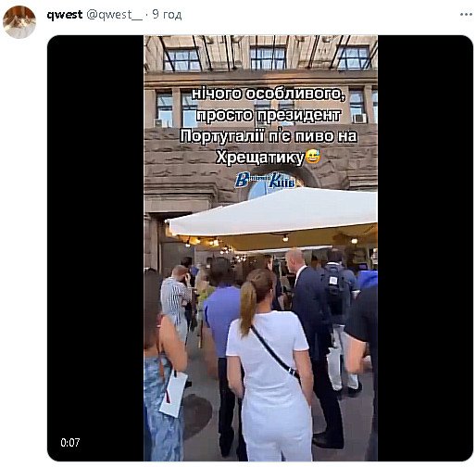Click the caption word 'Хрещатику'

260,158
